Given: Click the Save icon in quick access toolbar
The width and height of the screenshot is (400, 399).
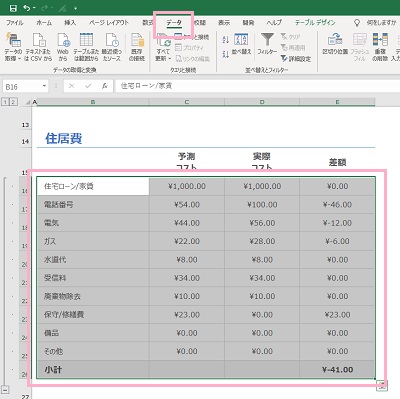Looking at the screenshot, I should pyautogui.click(x=13, y=8).
